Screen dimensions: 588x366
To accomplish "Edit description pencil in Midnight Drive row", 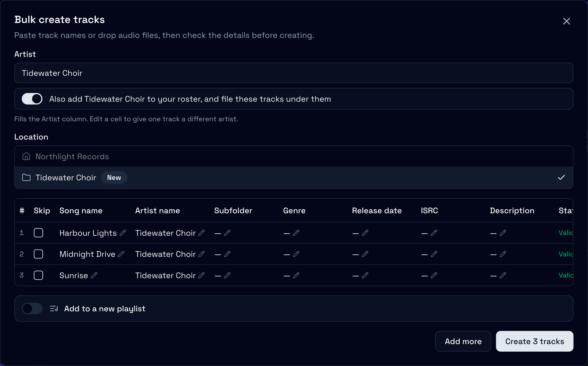I will (503, 254).
